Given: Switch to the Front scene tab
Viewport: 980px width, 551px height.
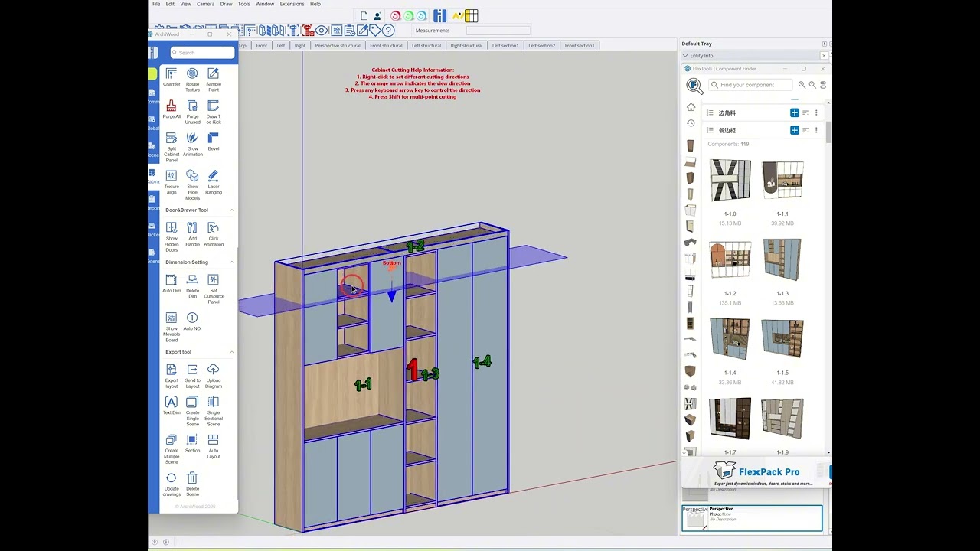Looking at the screenshot, I should pyautogui.click(x=262, y=46).
